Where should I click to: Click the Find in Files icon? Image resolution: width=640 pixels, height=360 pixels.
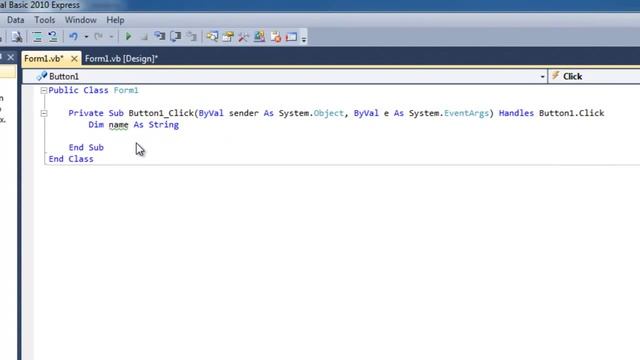[x=17, y=37]
